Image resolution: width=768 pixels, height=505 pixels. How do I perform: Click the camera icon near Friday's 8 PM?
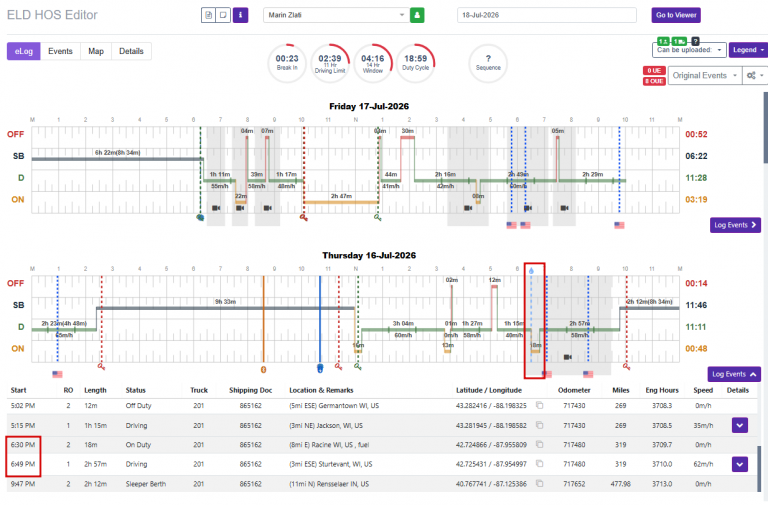coord(565,208)
